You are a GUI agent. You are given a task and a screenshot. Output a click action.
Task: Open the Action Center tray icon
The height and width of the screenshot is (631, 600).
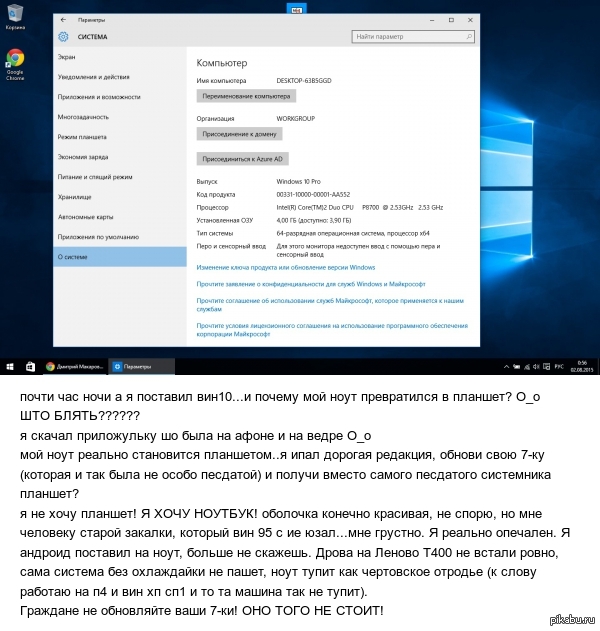click(546, 367)
